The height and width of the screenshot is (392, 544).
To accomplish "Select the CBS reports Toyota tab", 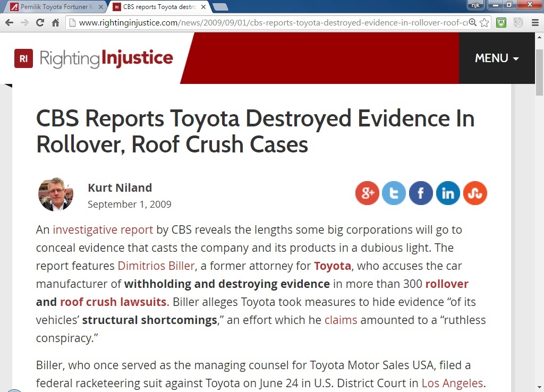I will [159, 6].
